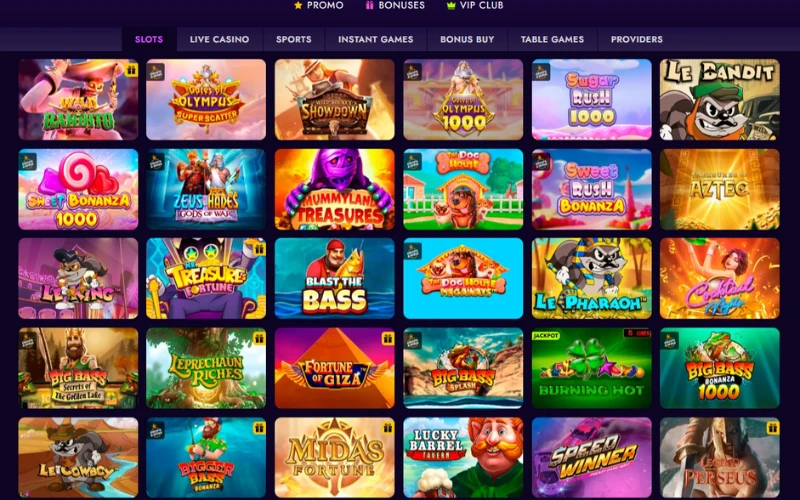Select the Sports tab
The width and height of the screenshot is (800, 500).
coord(294,39)
